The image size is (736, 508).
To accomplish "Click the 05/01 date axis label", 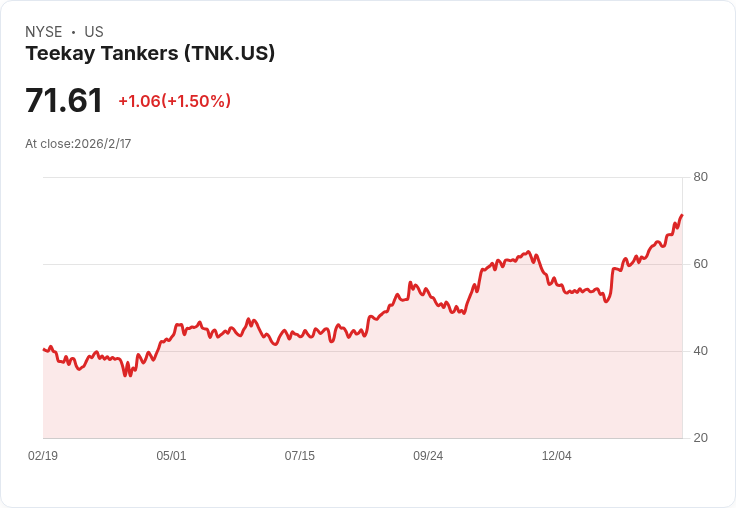I will pos(171,455).
